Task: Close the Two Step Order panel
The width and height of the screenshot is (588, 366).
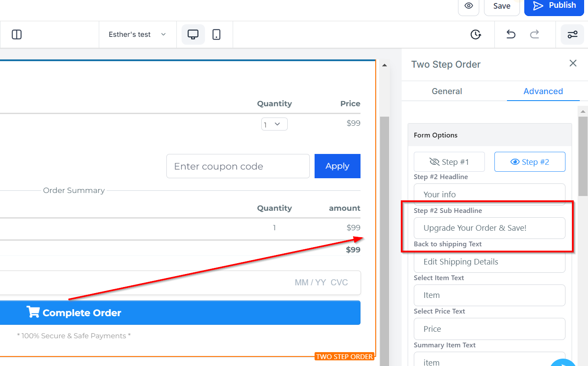Action: [573, 63]
